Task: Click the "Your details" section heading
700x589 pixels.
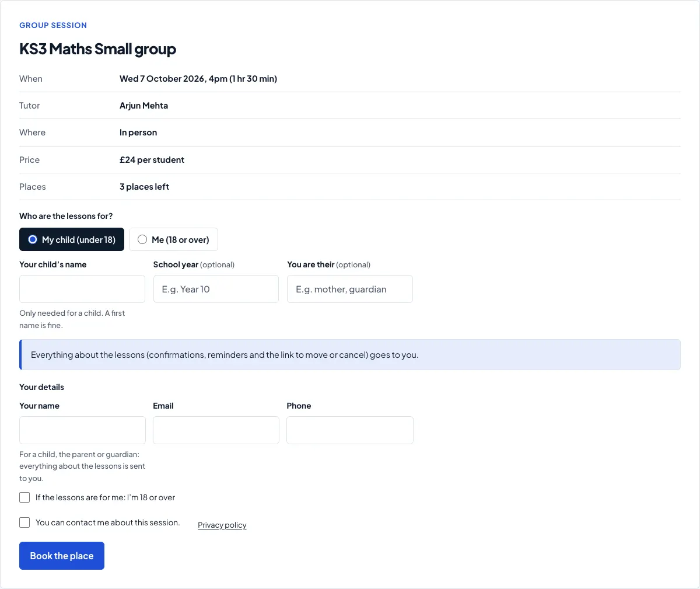Action: 42,387
